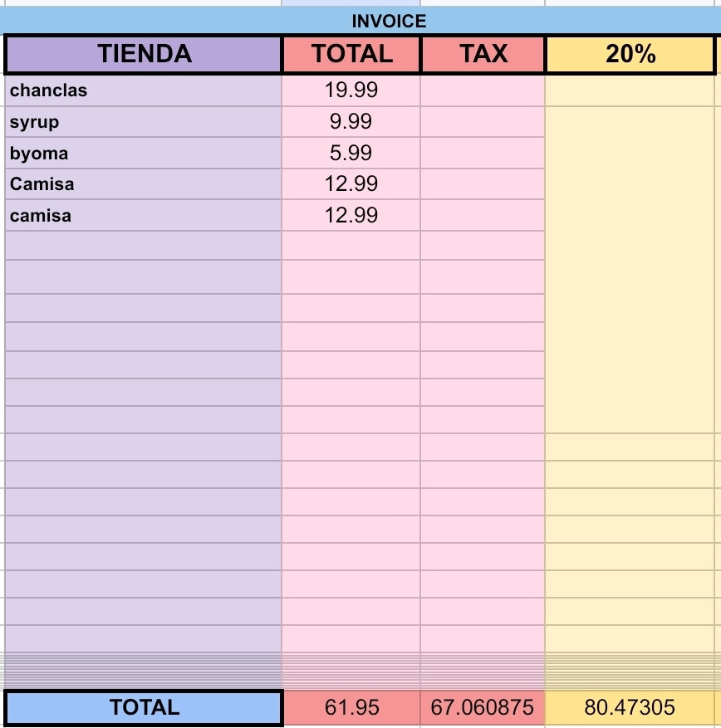
Task: Select the empty TAX cell beside chanclas
Action: coord(483,90)
